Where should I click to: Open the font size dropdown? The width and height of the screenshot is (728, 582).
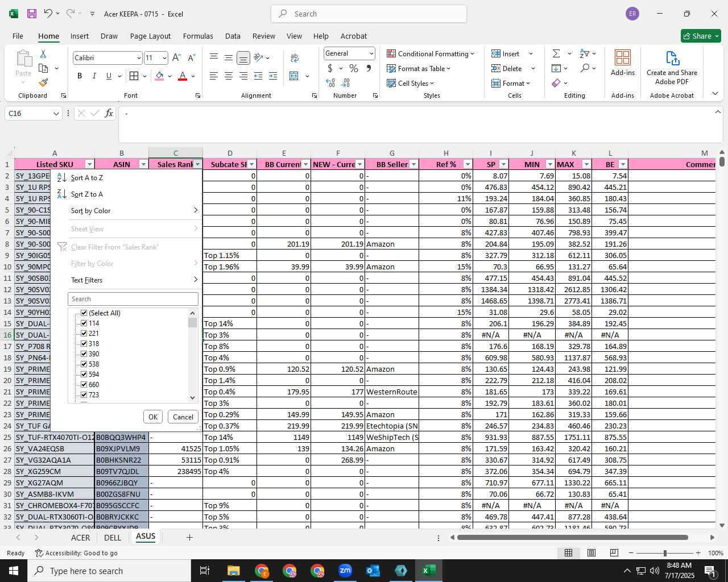pos(164,58)
